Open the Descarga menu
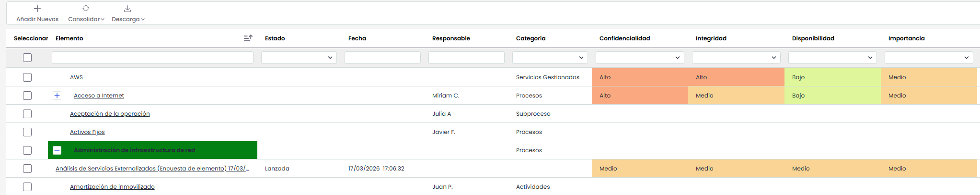This screenshot has height=195, width=980. point(128,19)
